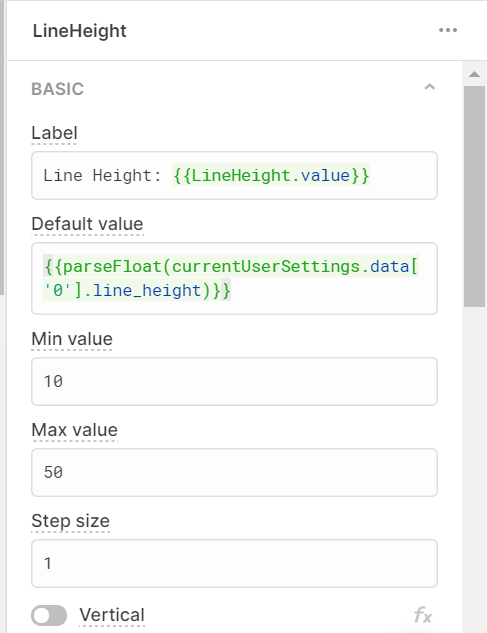Click the Min value caption

click(72, 339)
